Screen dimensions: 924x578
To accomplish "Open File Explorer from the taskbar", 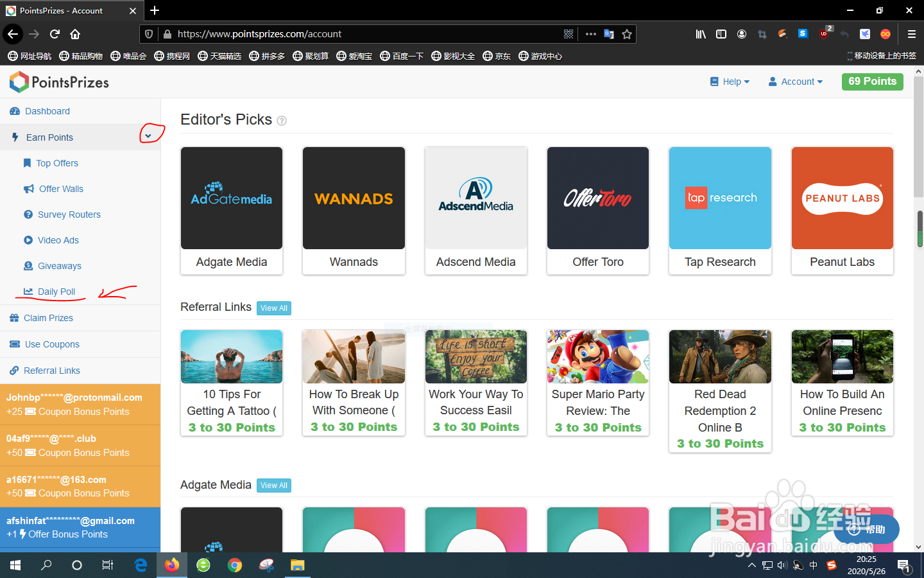I will point(297,565).
